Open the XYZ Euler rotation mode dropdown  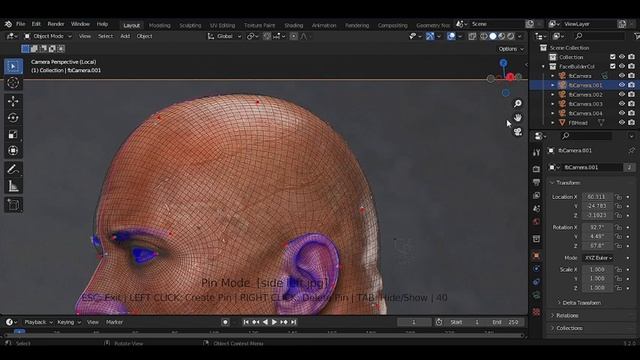[x=598, y=258]
